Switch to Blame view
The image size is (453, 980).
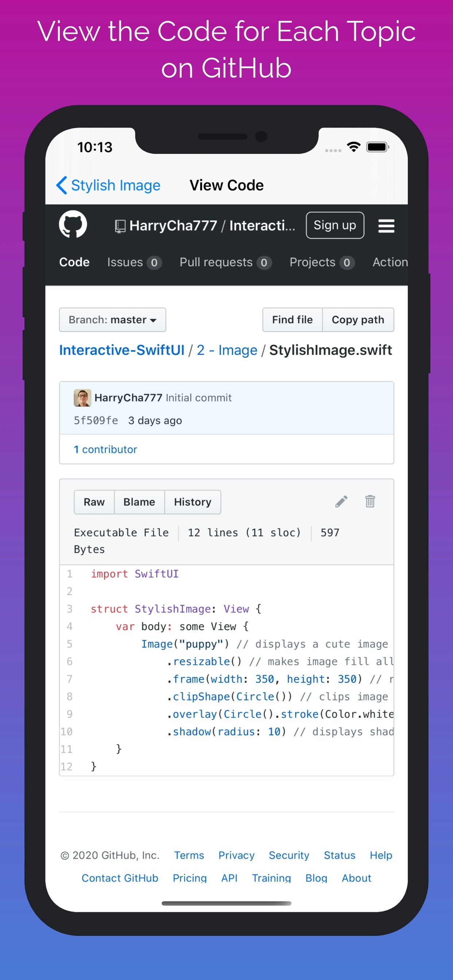tap(139, 502)
